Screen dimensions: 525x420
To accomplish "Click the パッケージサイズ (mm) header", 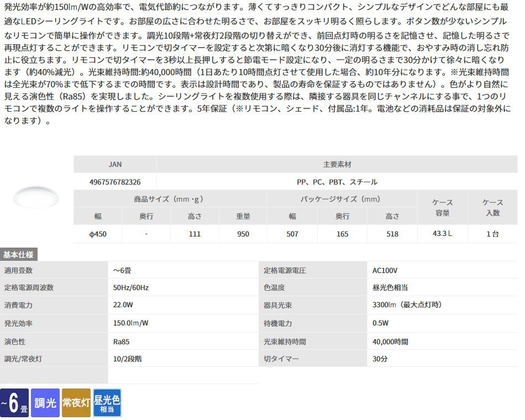I will (342, 199).
